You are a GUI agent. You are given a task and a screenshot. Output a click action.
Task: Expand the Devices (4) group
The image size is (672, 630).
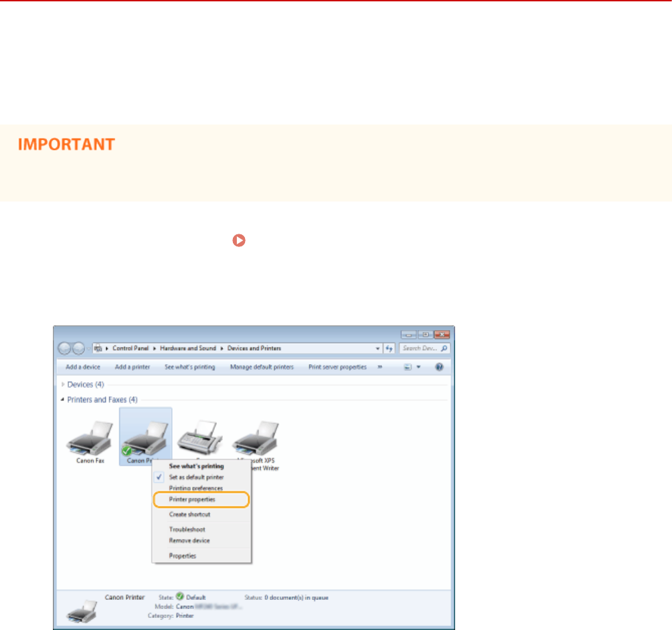click(x=63, y=384)
